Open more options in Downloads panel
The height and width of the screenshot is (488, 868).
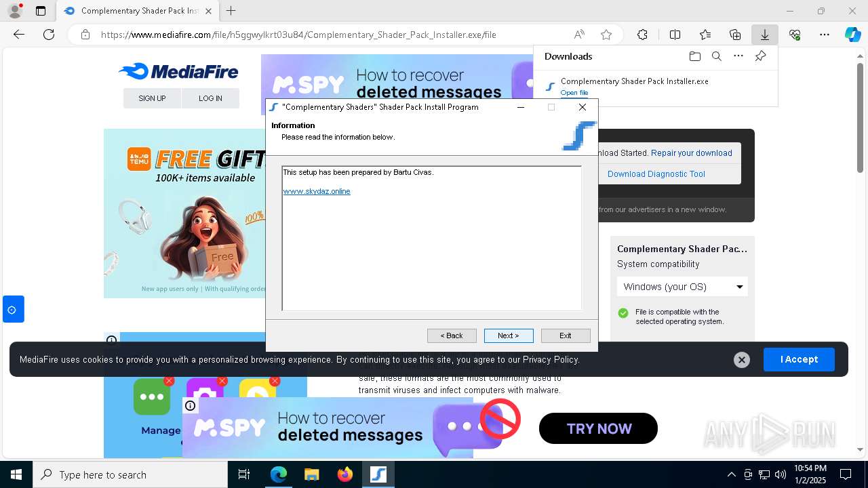(738, 56)
